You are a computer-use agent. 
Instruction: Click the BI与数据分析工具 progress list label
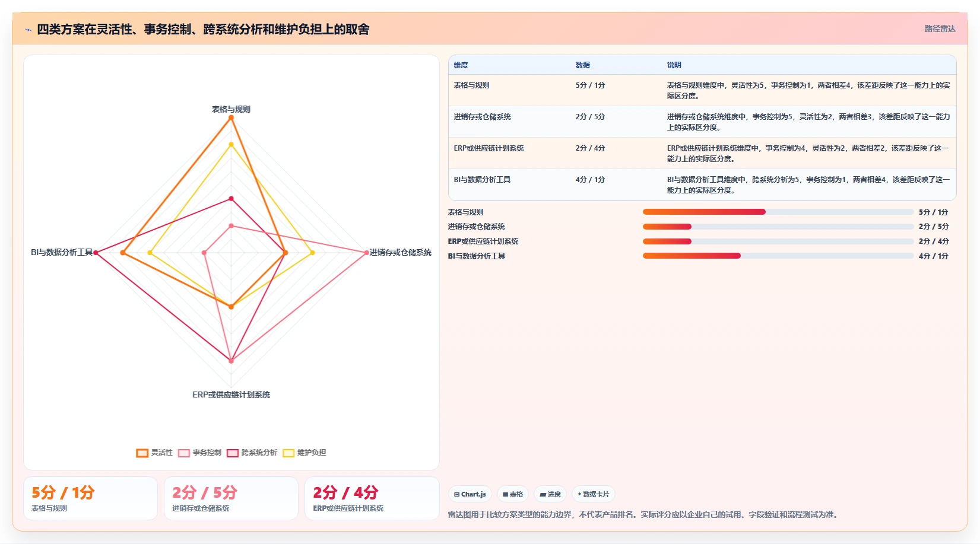coord(476,256)
